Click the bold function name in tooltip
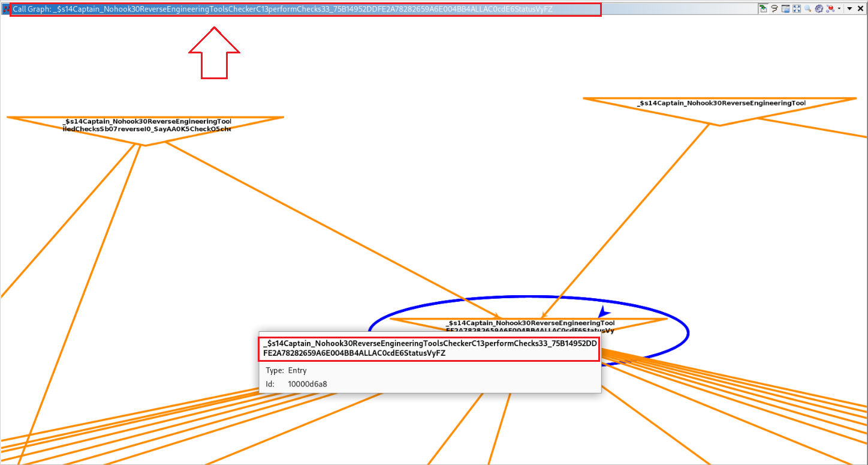 tap(429, 349)
